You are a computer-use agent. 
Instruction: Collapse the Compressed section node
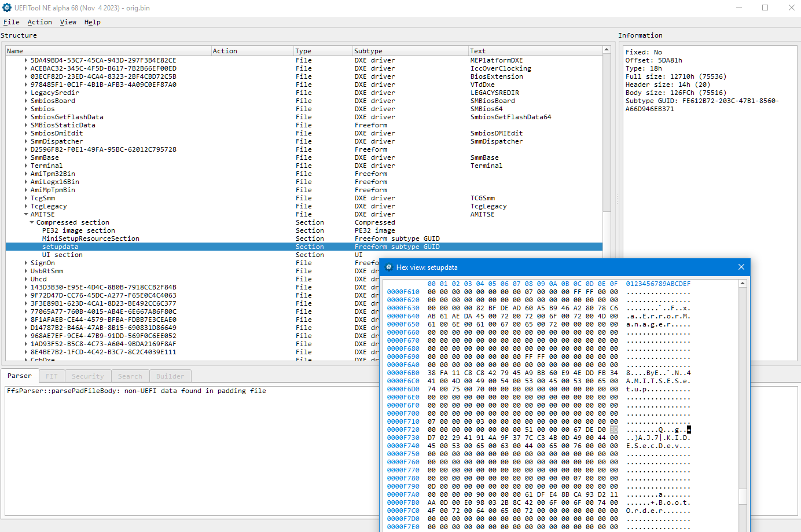(x=32, y=222)
